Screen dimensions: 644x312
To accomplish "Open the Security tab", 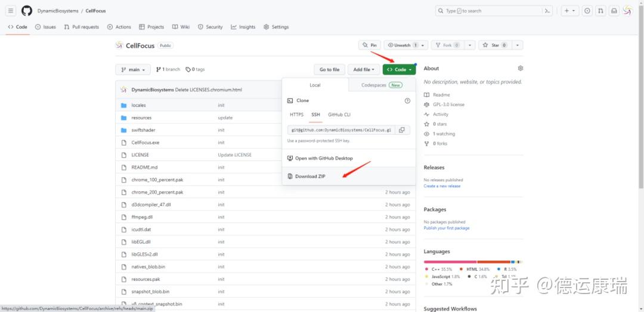I will (x=210, y=27).
